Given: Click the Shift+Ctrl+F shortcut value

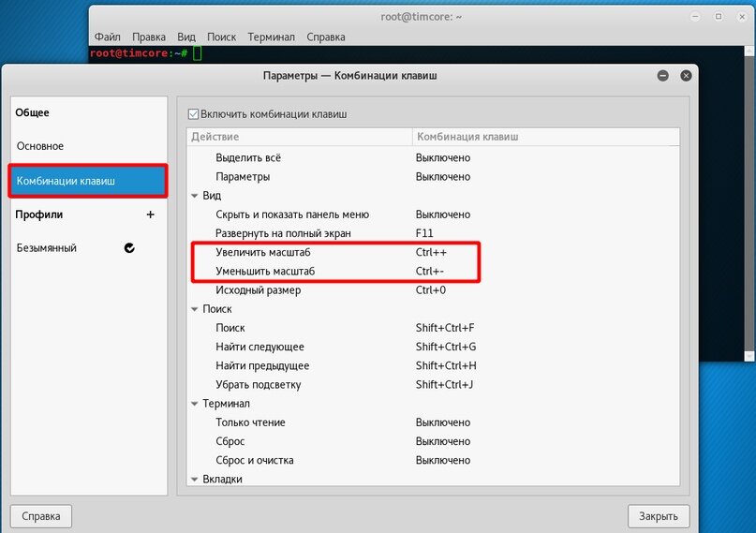Looking at the screenshot, I should pyautogui.click(x=445, y=328).
